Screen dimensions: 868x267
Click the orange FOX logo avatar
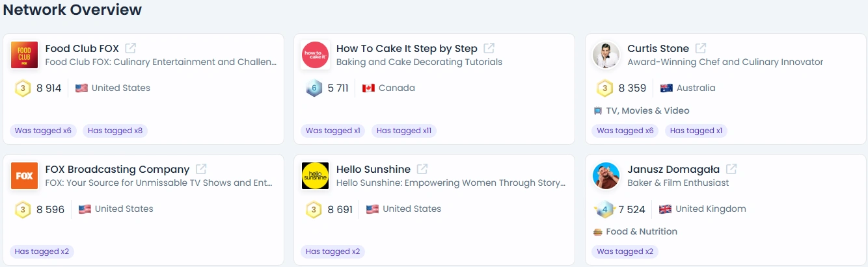point(25,175)
